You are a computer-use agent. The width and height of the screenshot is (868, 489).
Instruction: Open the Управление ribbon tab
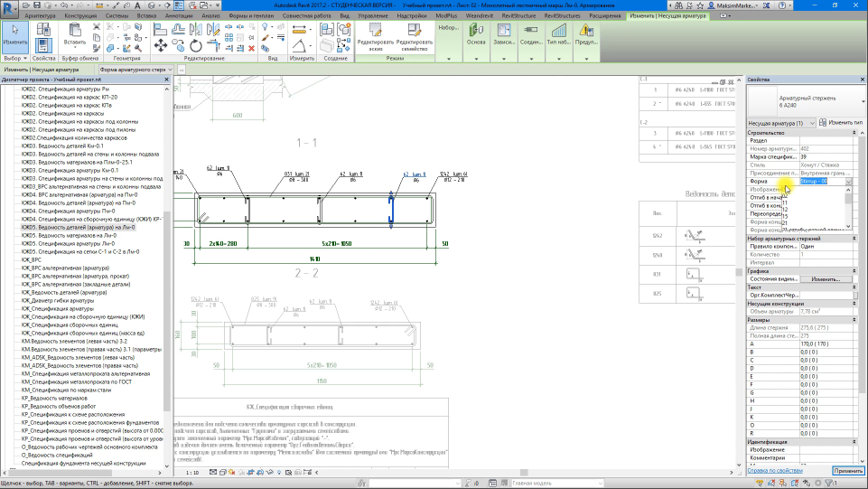click(372, 16)
